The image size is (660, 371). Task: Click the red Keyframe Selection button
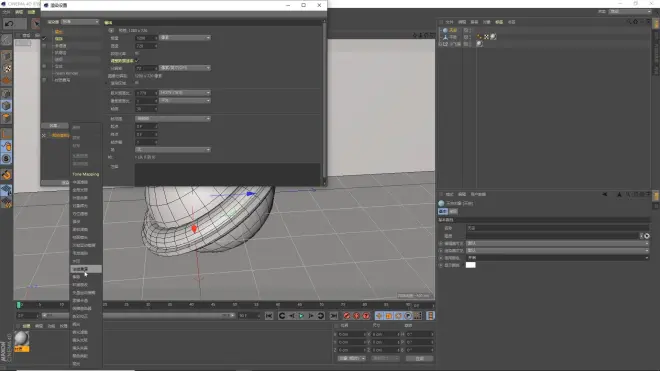pos(366,316)
